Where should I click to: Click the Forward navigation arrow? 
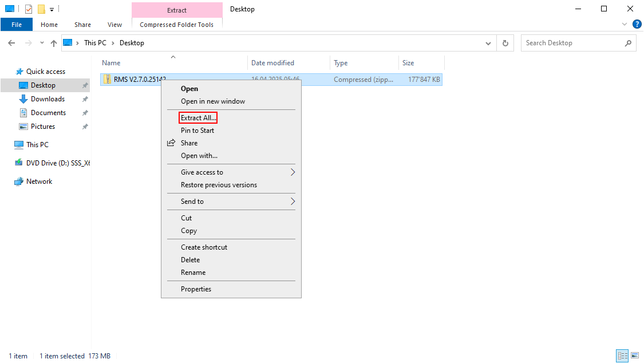click(28, 43)
